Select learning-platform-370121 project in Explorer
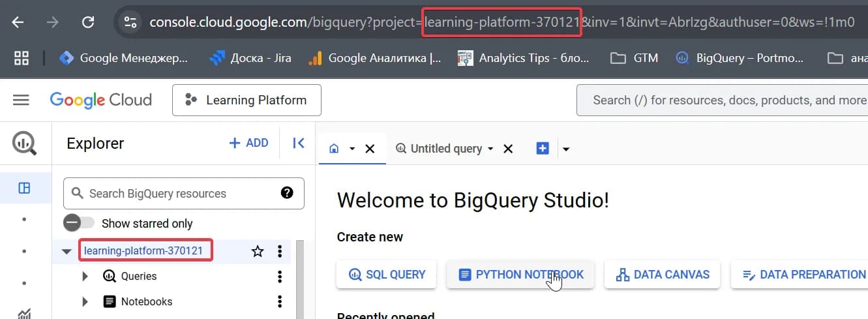868x319 pixels. pyautogui.click(x=143, y=251)
